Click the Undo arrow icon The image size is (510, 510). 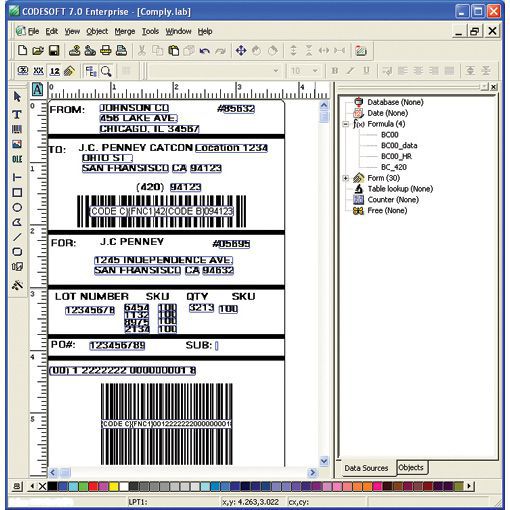click(x=205, y=51)
